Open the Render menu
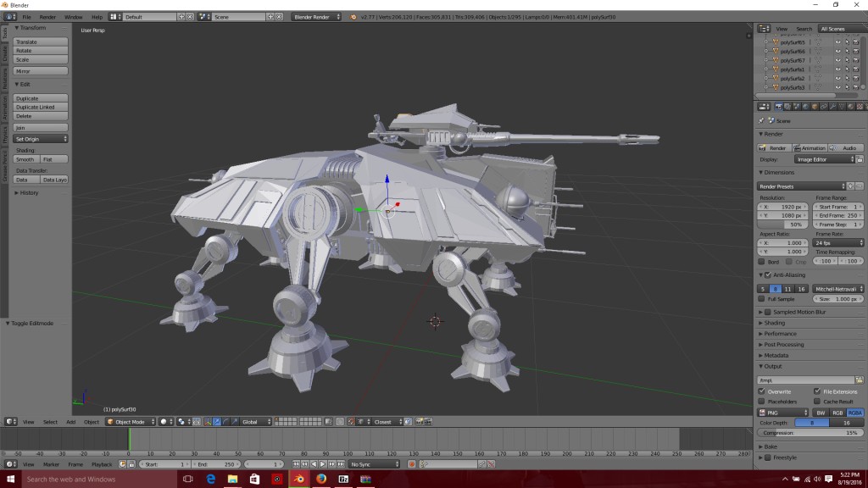 (x=47, y=16)
